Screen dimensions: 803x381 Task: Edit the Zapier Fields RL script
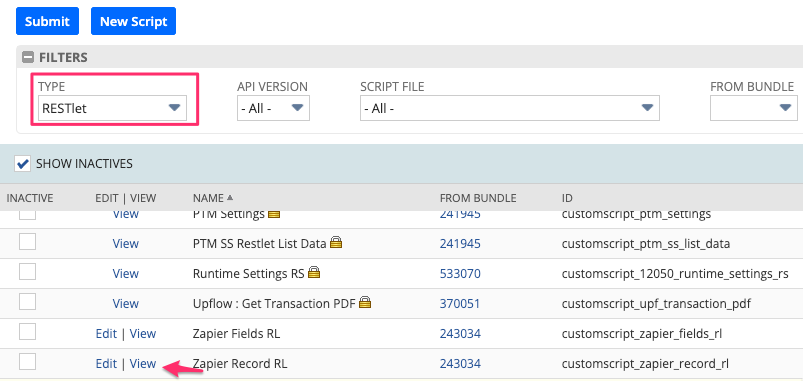[x=107, y=334]
